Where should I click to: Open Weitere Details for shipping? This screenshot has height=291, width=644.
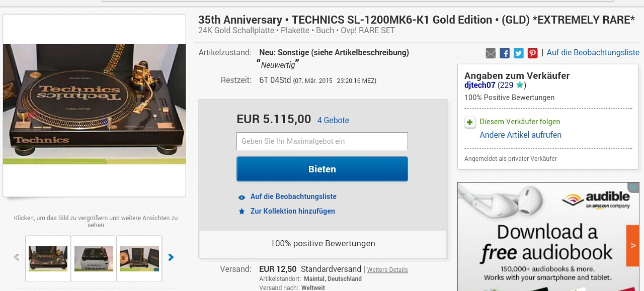point(387,270)
